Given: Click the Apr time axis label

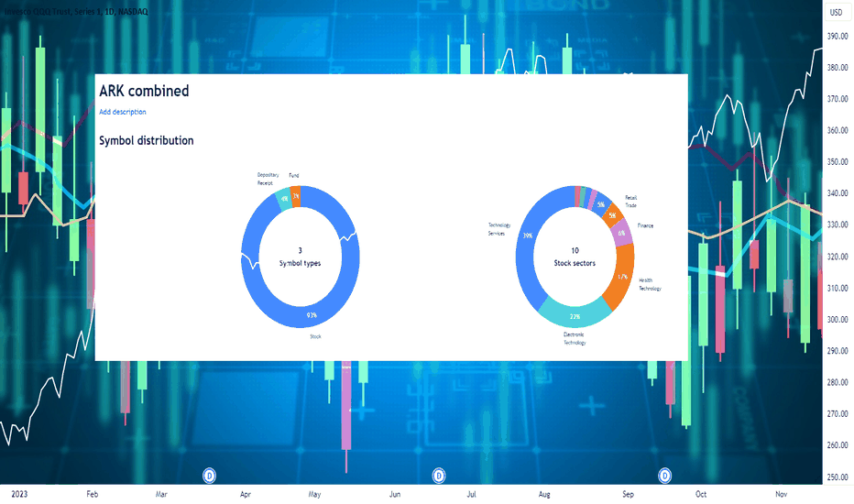Looking at the screenshot, I should tap(245, 494).
